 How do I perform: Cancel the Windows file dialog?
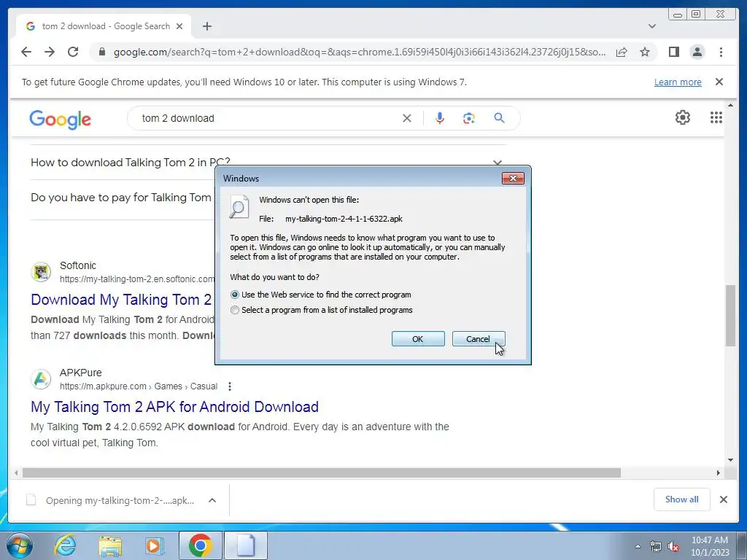pyautogui.click(x=478, y=339)
